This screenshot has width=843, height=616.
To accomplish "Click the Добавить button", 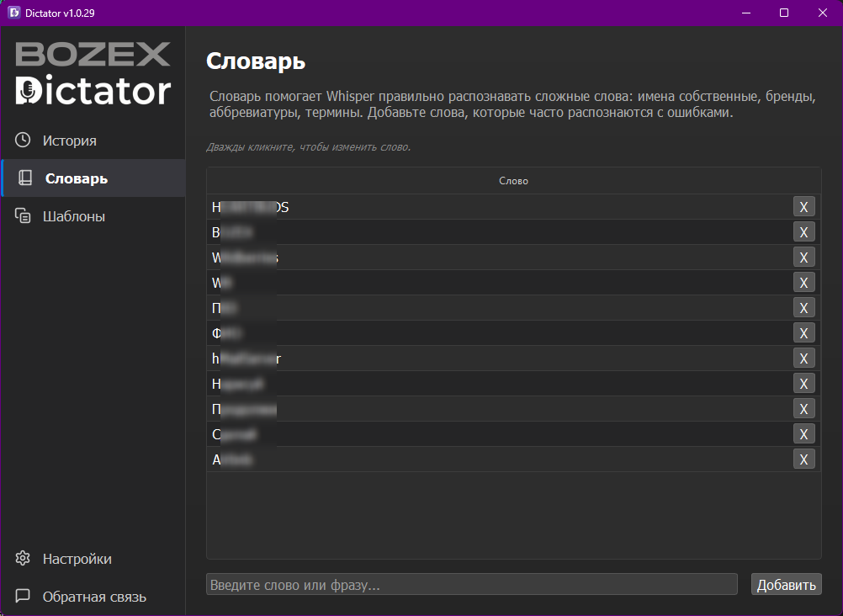I will click(x=786, y=584).
